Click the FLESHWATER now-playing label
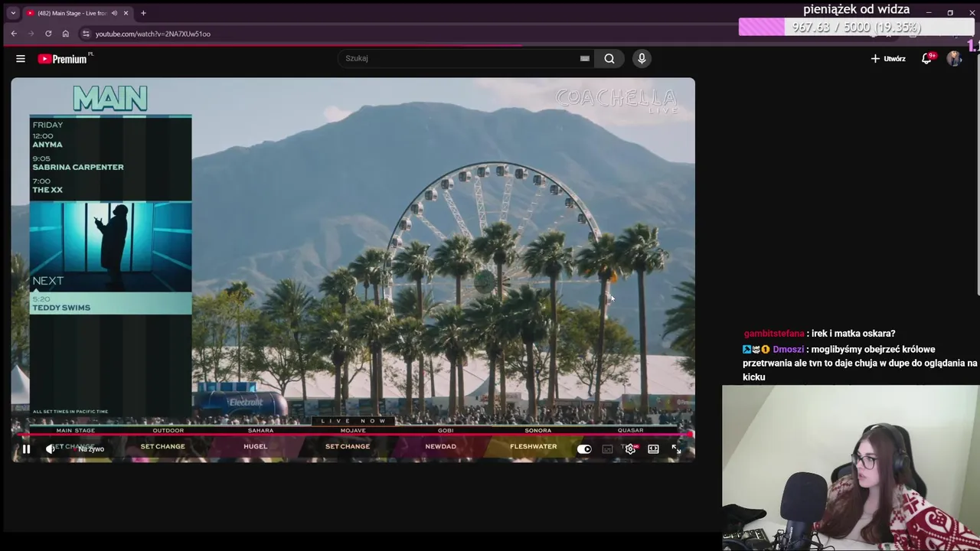980x551 pixels. [534, 447]
